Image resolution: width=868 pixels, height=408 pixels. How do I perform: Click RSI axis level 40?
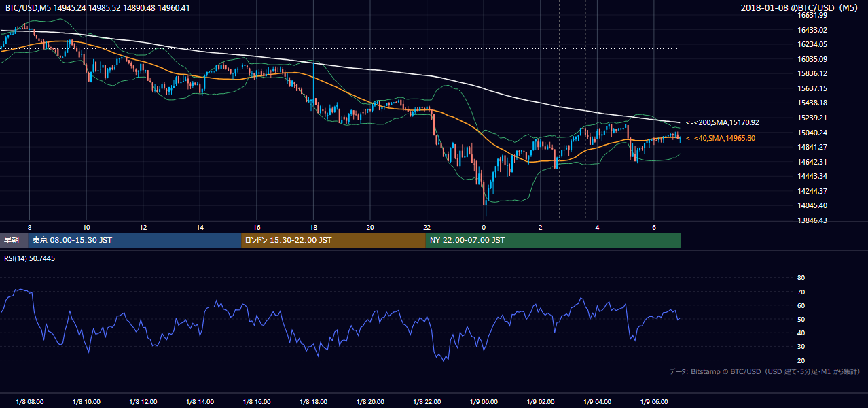(x=801, y=333)
